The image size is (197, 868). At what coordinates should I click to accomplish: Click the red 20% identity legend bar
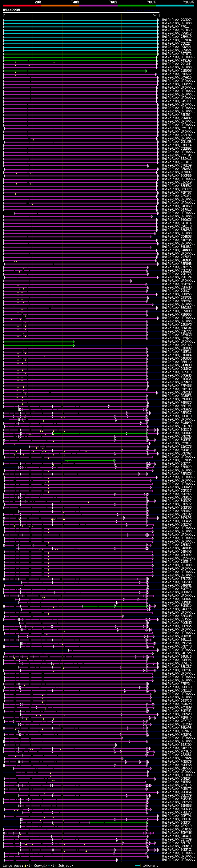pyautogui.click(x=22, y=6)
